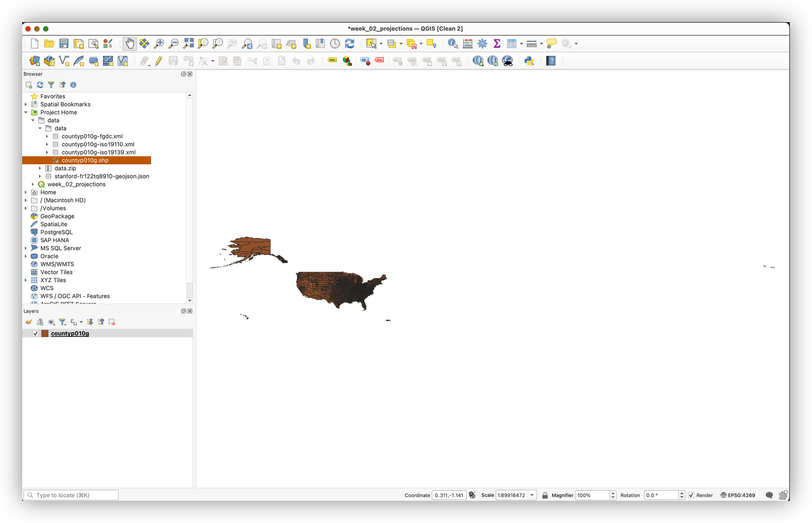Click the Zoom Full extent icon
Screen dimensions: 812x523
(x=188, y=44)
